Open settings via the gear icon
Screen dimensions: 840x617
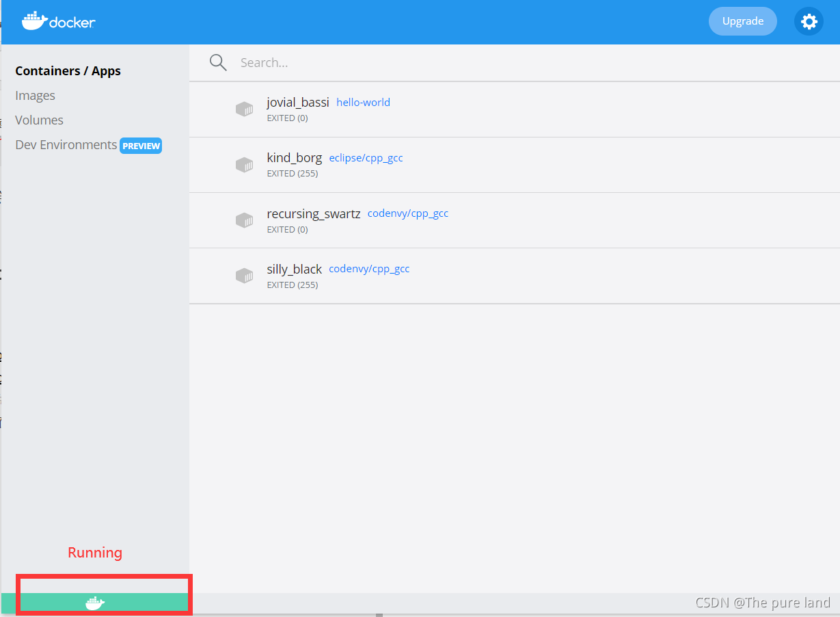click(x=809, y=22)
